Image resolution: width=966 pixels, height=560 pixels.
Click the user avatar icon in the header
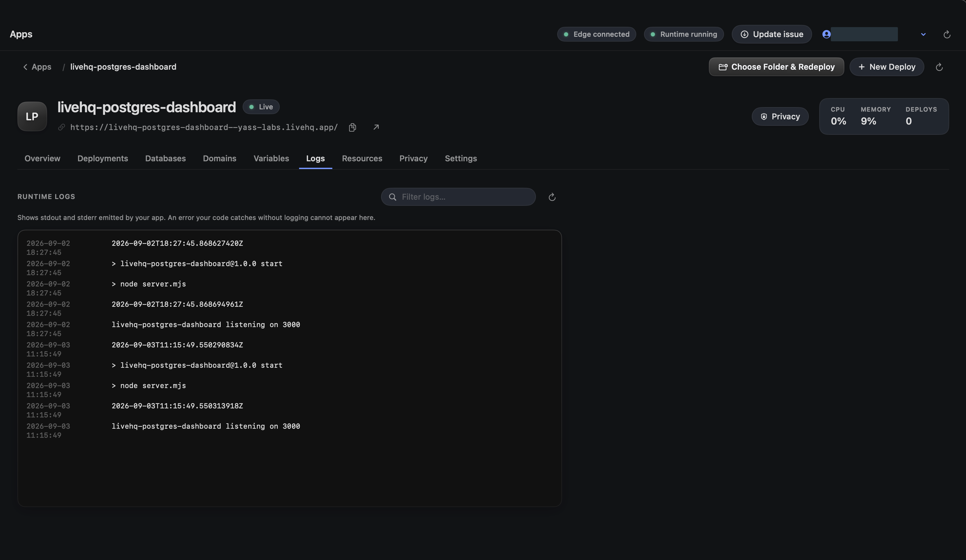826,34
